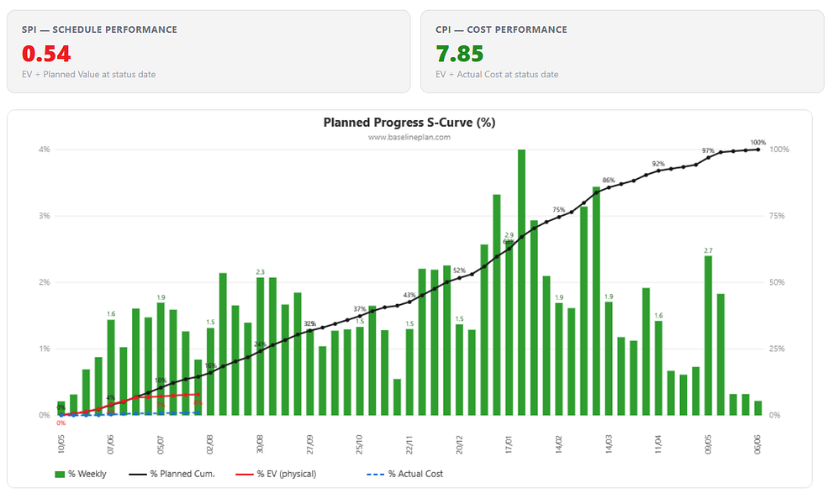
Task: Click the 4% tick on the left axis
Action: pyautogui.click(x=45, y=150)
